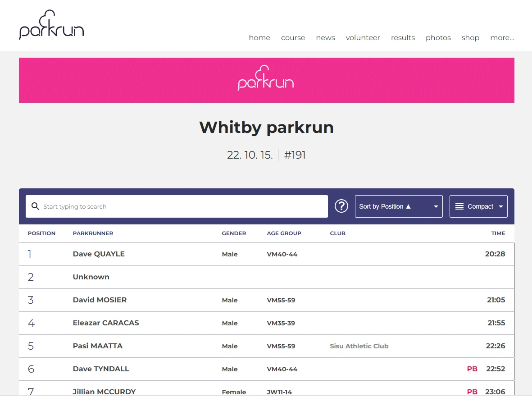Click the PB badge in Dave TYNDALL's row
532x397 pixels.
pyautogui.click(x=472, y=369)
